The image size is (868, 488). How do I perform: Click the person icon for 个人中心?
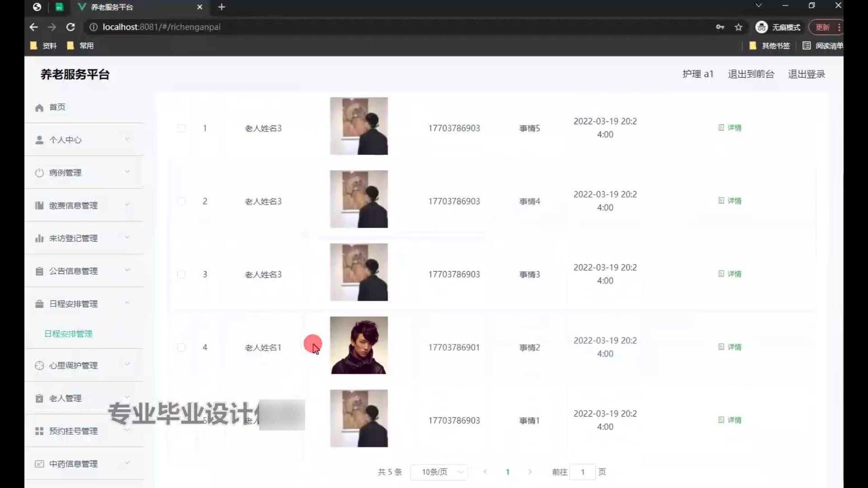(x=39, y=140)
